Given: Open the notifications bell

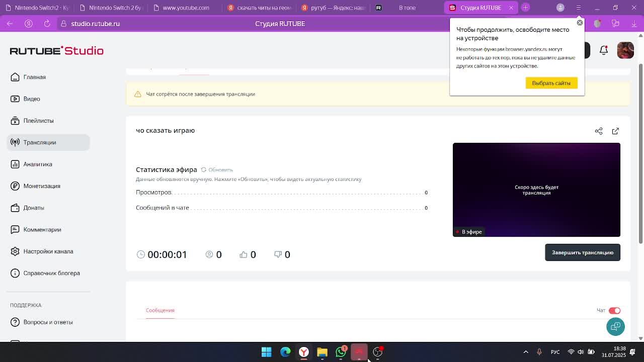Looking at the screenshot, I should (604, 50).
